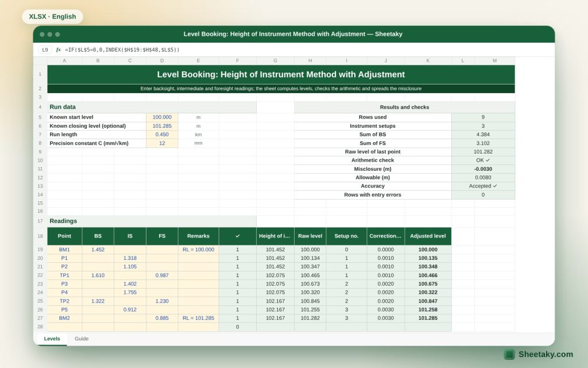Click the Remarks column header cell
Viewport: 588px width, 368px height.
point(198,236)
